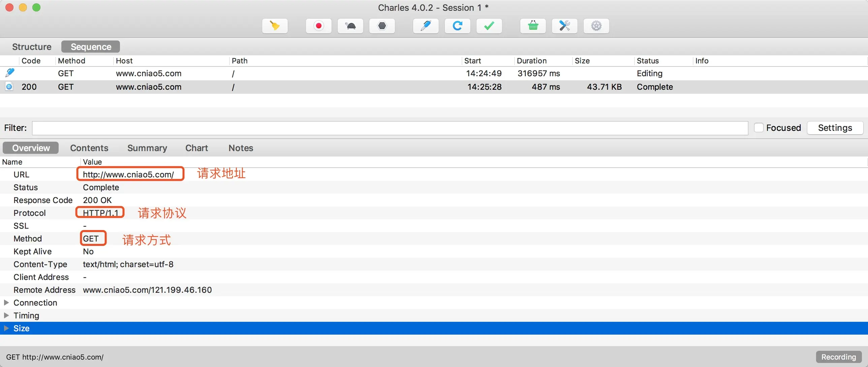
Task: Expand the Connection row
Action: coord(6,303)
